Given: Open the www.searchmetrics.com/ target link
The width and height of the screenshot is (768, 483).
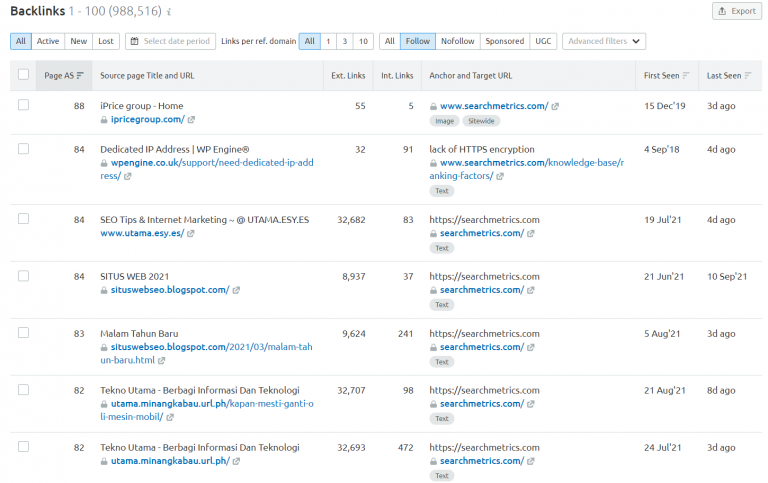Looking at the screenshot, I should coord(494,106).
